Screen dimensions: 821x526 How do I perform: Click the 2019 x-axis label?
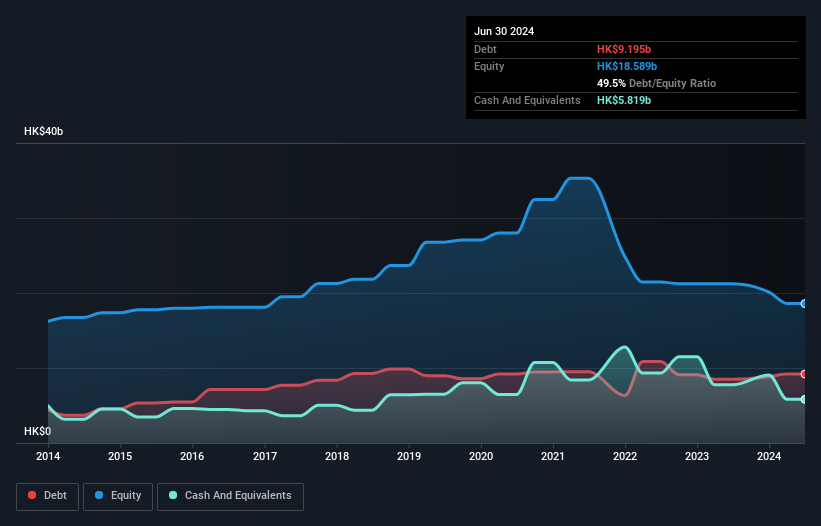coord(409,456)
